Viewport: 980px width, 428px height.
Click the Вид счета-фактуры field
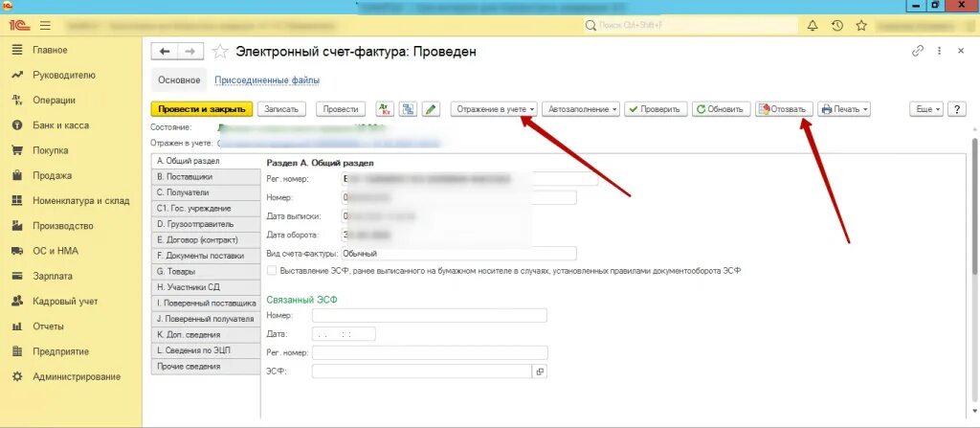pos(458,254)
